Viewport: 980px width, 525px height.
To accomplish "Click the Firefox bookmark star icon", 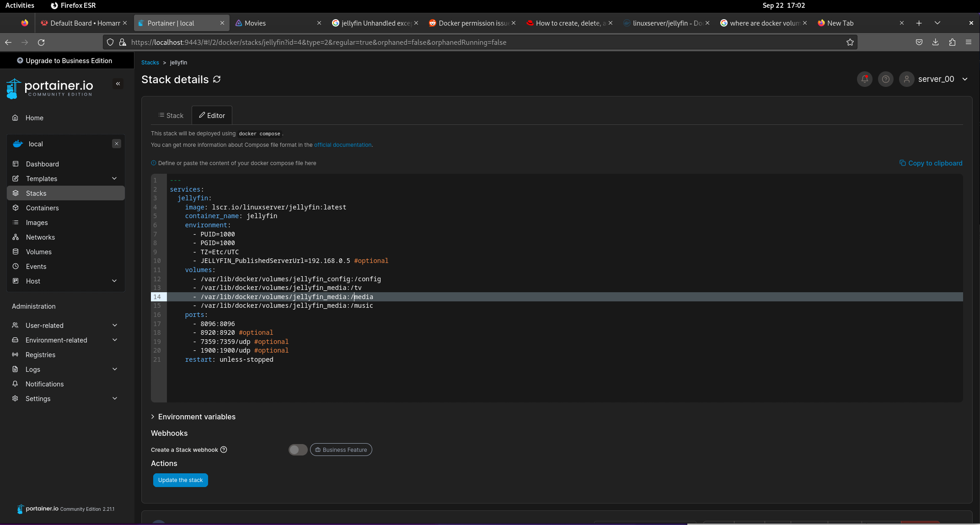I will 850,42.
